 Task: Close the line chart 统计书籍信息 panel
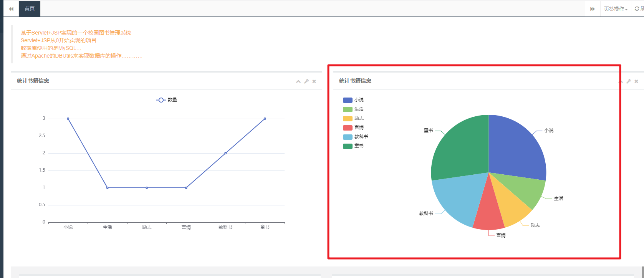coord(314,81)
